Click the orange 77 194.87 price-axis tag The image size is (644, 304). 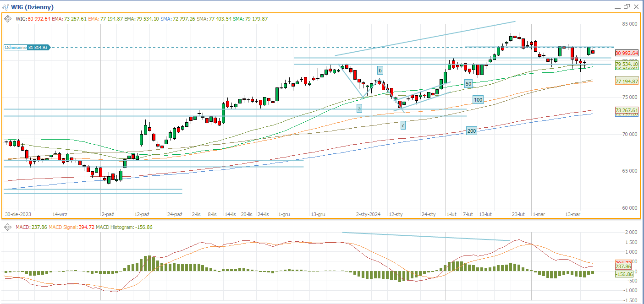coord(627,81)
